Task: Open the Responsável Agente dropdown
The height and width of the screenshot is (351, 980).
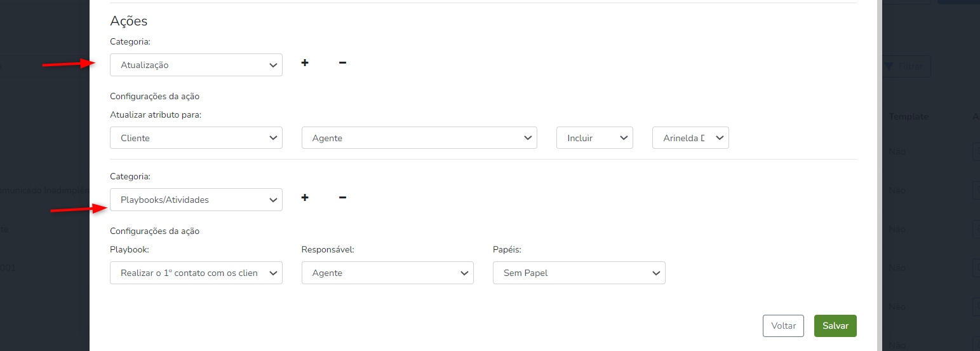Action: [x=387, y=273]
